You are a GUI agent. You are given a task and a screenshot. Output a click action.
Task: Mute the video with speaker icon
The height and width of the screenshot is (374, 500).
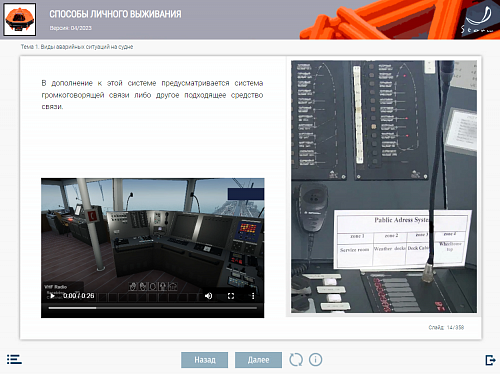[209, 296]
